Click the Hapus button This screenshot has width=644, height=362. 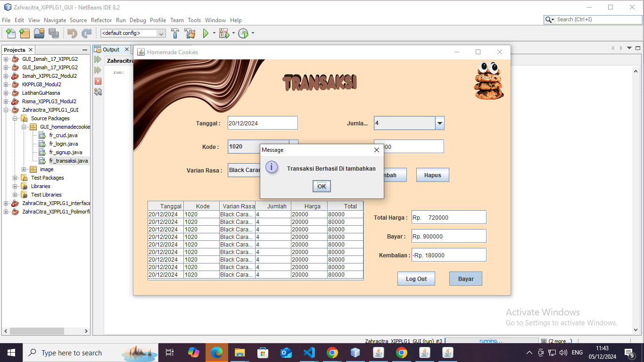click(x=432, y=175)
